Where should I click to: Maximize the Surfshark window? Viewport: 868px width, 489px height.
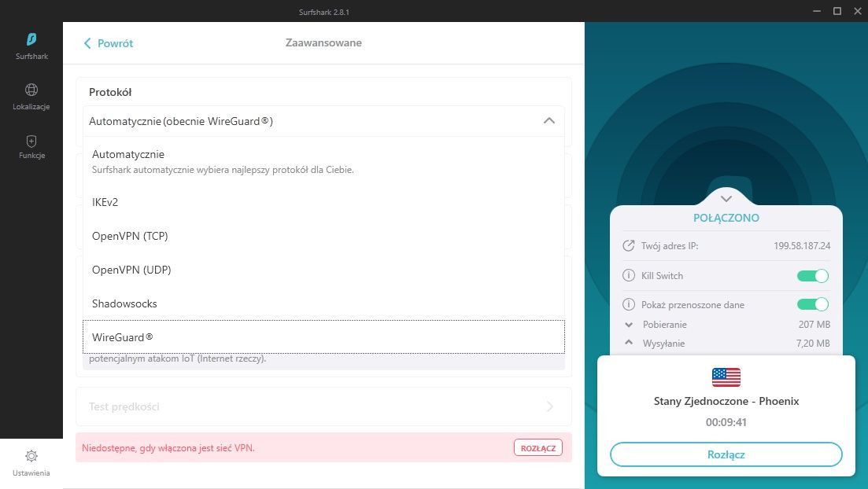coord(837,11)
